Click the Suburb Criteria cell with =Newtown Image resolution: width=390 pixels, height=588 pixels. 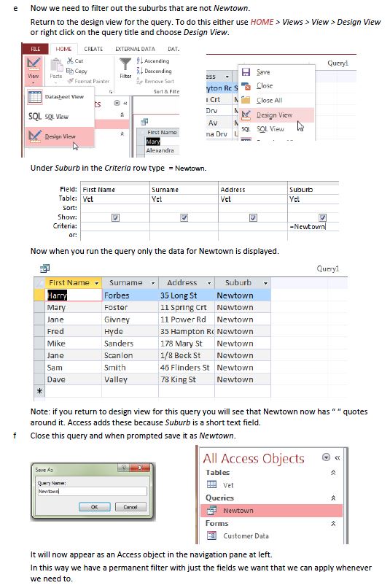point(313,226)
